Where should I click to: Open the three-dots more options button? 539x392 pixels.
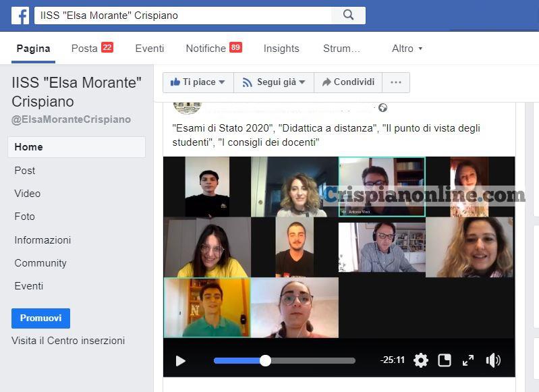coord(396,82)
